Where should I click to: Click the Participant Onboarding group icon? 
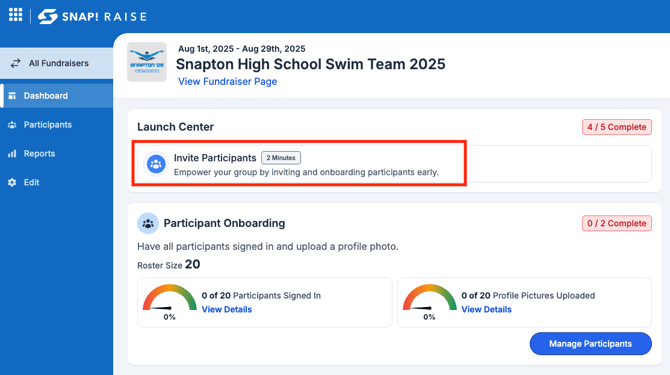148,223
